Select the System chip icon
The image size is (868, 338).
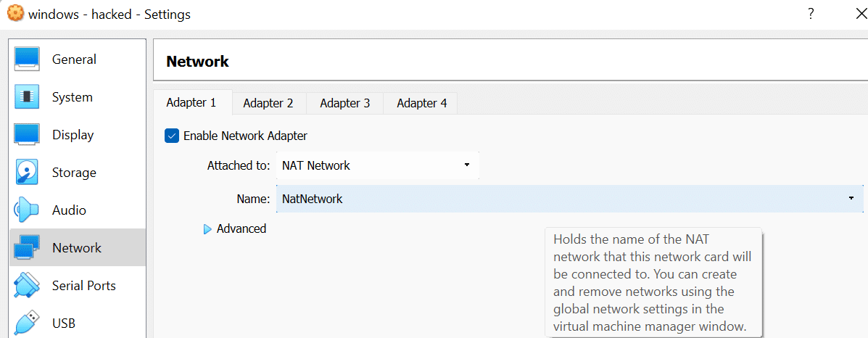pos(27,97)
